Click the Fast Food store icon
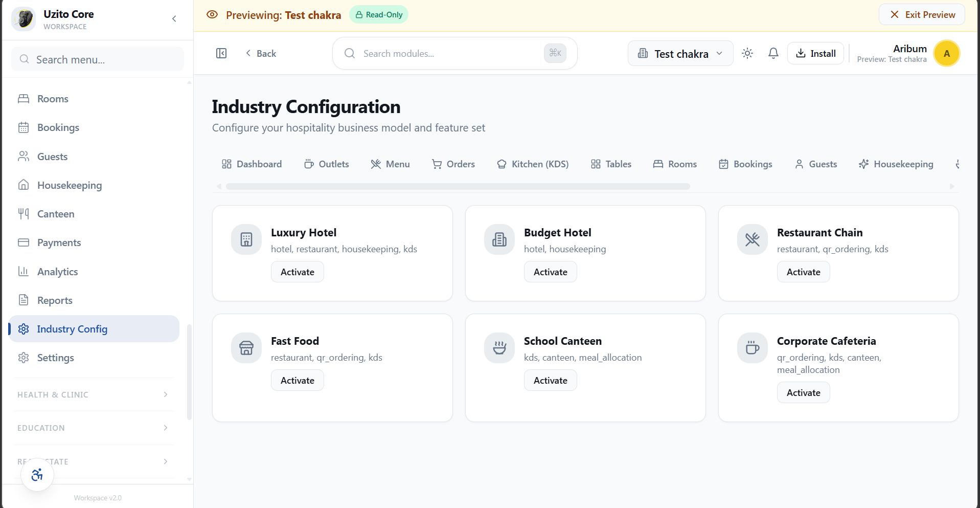Image resolution: width=980 pixels, height=508 pixels. [x=246, y=348]
